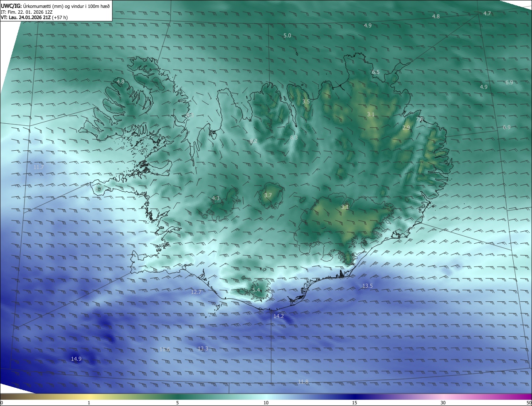Image resolution: width=532 pixels, height=406 pixels.
Task: Click the 11.6 value label
Action: click(165, 350)
